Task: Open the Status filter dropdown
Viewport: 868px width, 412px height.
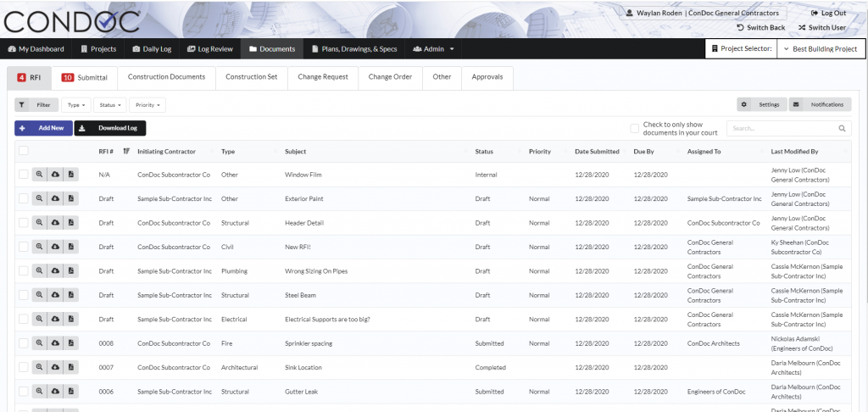Action: [110, 104]
